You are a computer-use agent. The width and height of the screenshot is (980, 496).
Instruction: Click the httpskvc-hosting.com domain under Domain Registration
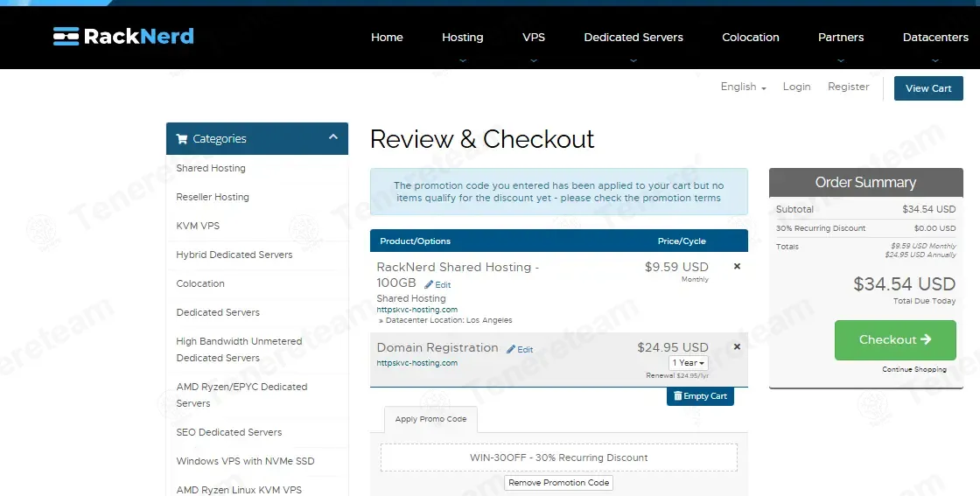pyautogui.click(x=416, y=363)
